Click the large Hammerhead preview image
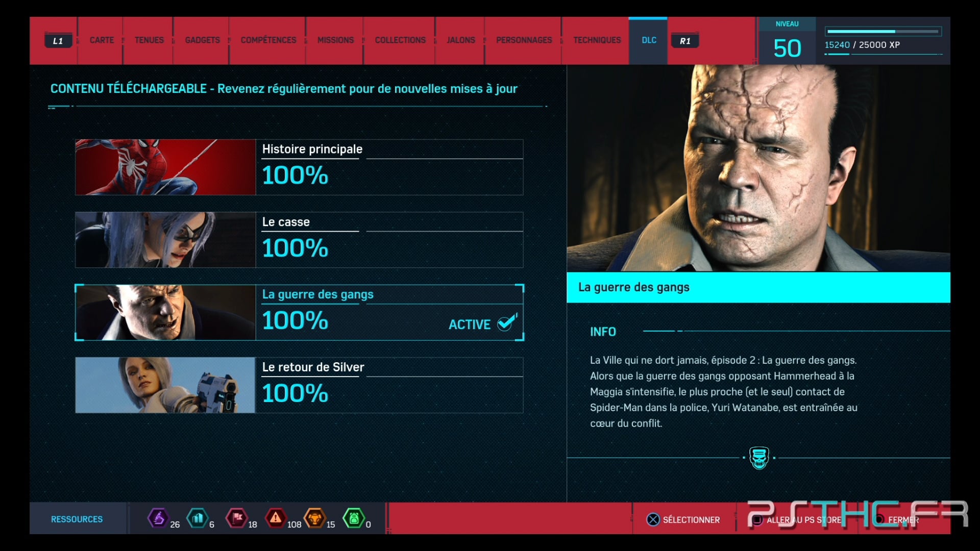The height and width of the screenshot is (551, 980). coord(758,168)
